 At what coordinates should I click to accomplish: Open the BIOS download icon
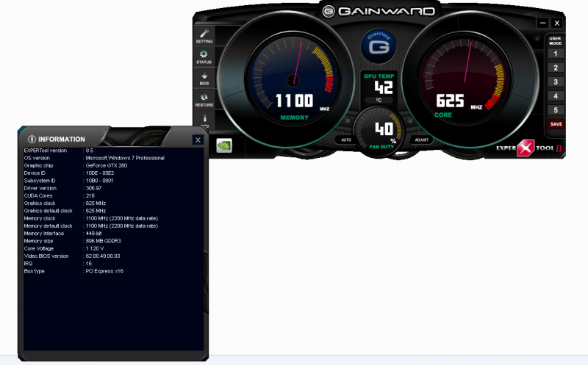204,78
